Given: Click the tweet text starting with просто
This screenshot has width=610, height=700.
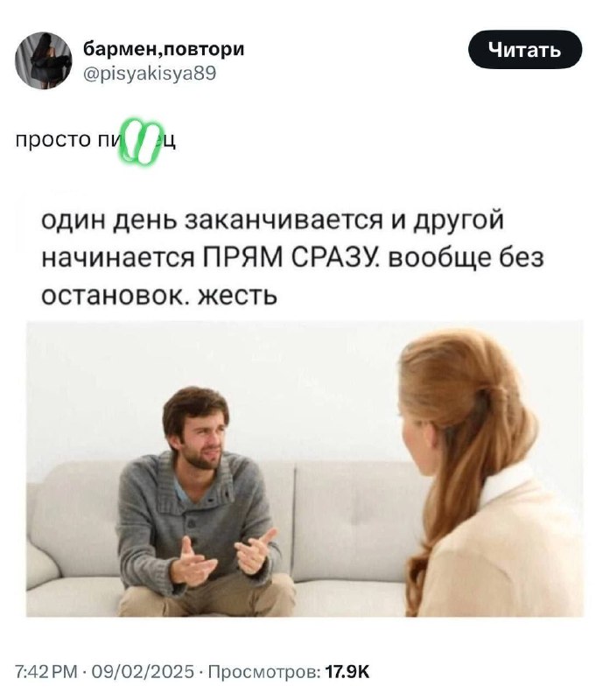Looking at the screenshot, I should tap(95, 140).
